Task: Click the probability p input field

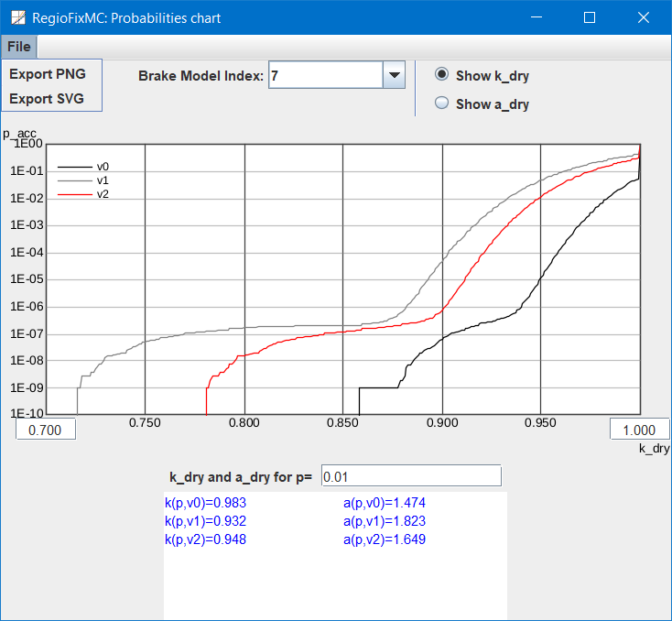Action: point(411,476)
